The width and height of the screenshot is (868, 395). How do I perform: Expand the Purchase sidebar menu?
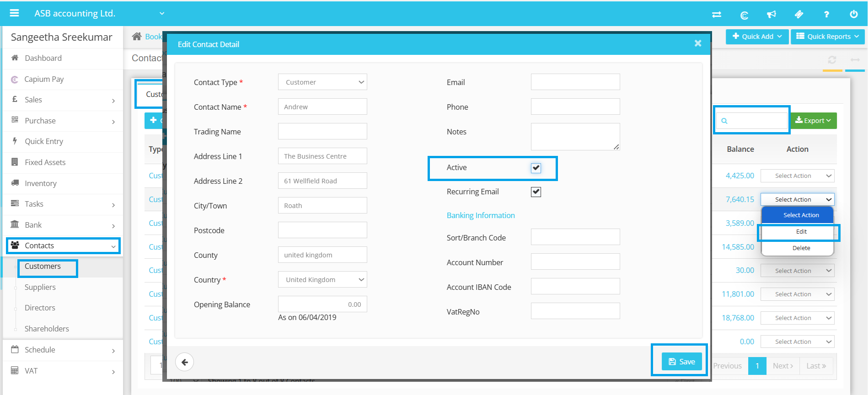pyautogui.click(x=63, y=121)
